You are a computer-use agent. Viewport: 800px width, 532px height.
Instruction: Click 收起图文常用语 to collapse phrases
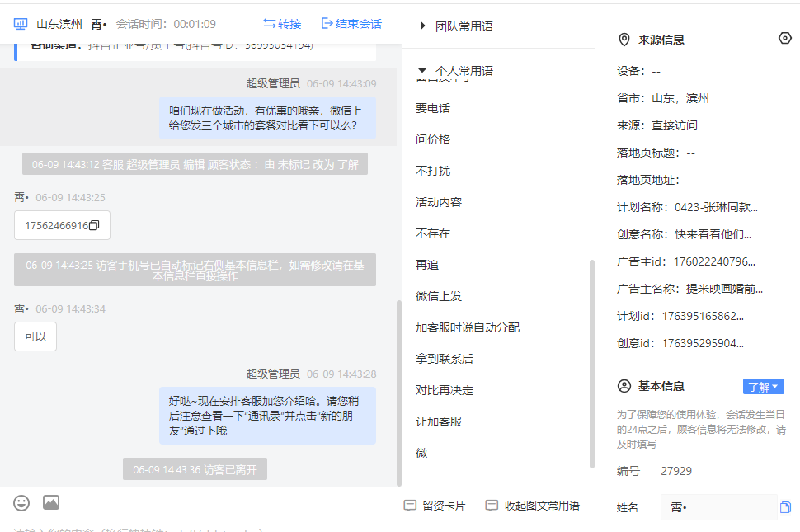[532, 506]
